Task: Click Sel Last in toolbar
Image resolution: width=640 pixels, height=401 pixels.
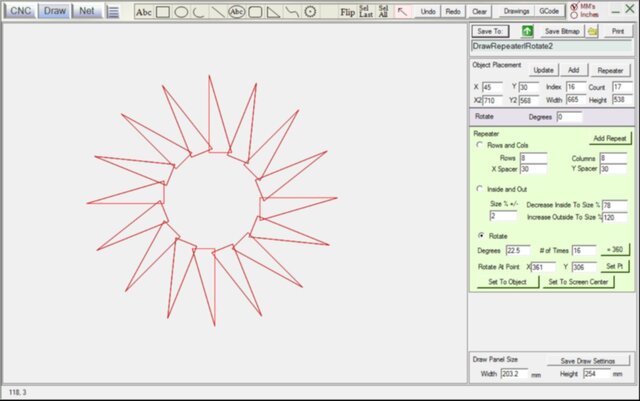Action: pyautogui.click(x=366, y=11)
